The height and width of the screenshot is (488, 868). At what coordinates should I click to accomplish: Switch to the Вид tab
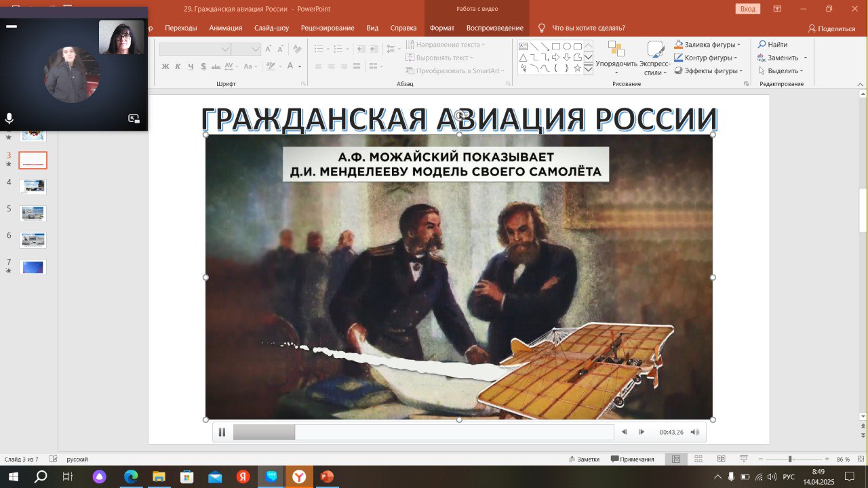click(x=372, y=28)
